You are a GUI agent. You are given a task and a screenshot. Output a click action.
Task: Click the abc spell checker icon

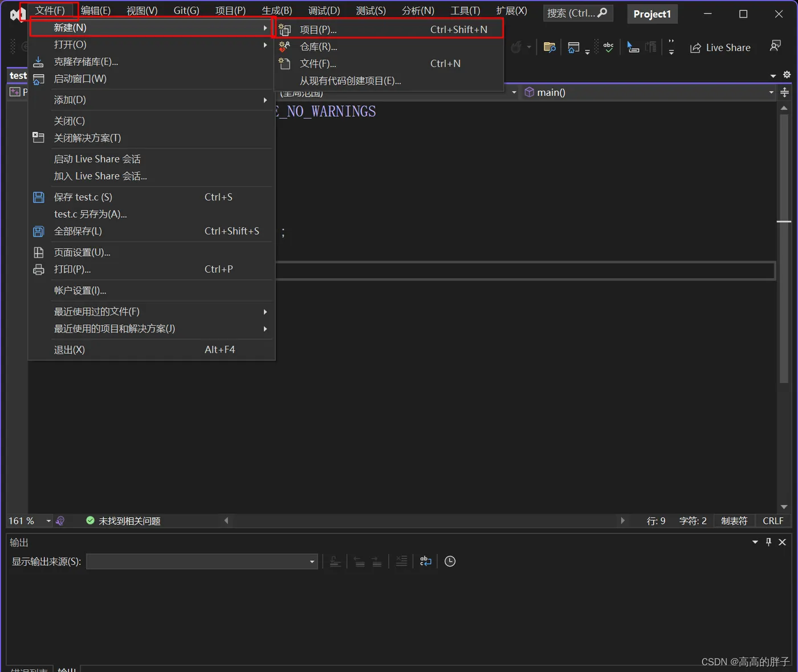(608, 47)
